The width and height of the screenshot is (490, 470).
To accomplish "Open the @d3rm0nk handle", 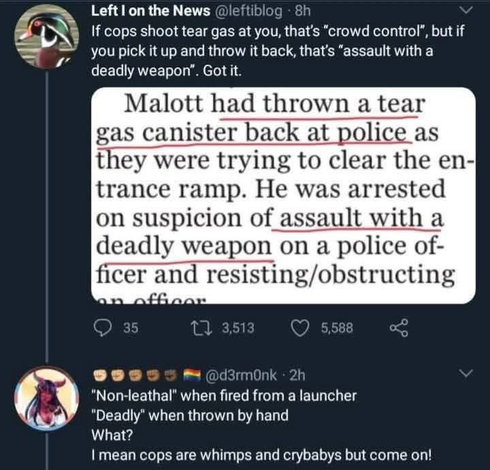I will click(241, 375).
